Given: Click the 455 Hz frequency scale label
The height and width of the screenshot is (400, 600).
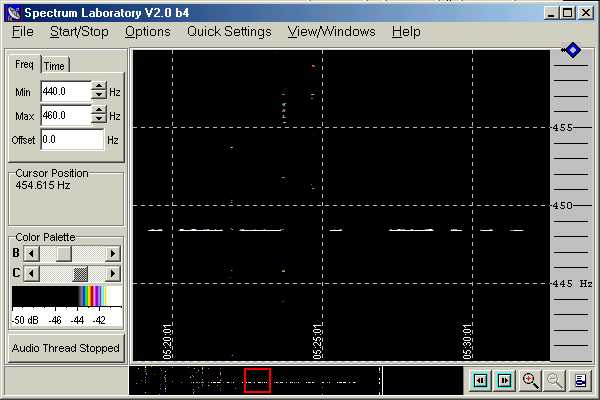Looking at the screenshot, I should [563, 127].
